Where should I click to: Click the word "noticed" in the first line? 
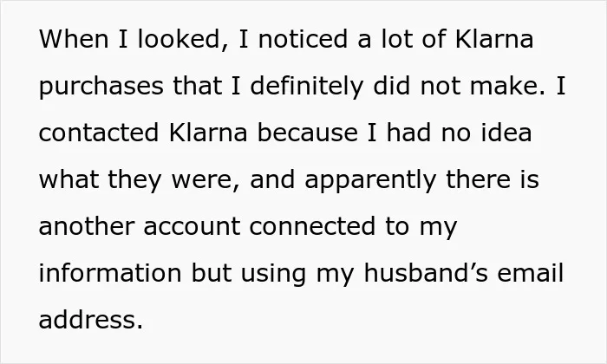[303, 39]
